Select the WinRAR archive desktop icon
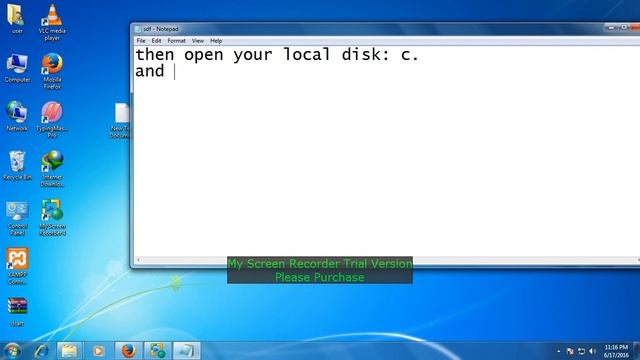 [17, 312]
